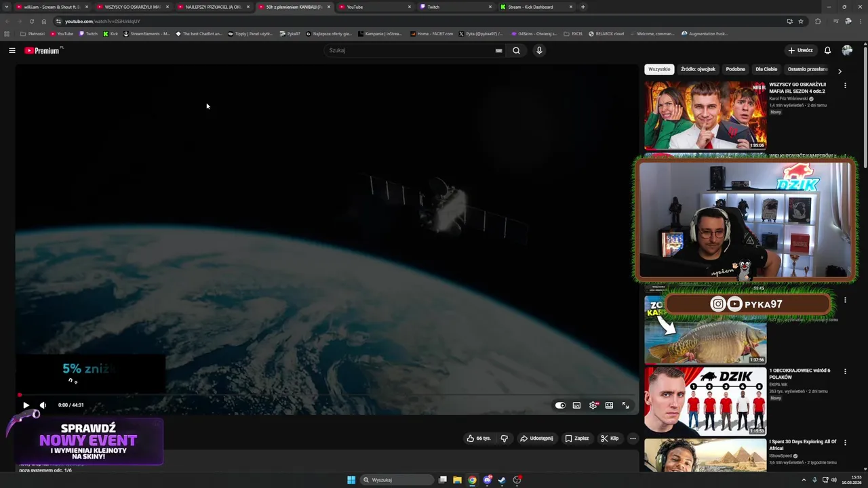The width and height of the screenshot is (868, 488).
Task: Share the video via Udostępnij
Action: [x=536, y=439]
